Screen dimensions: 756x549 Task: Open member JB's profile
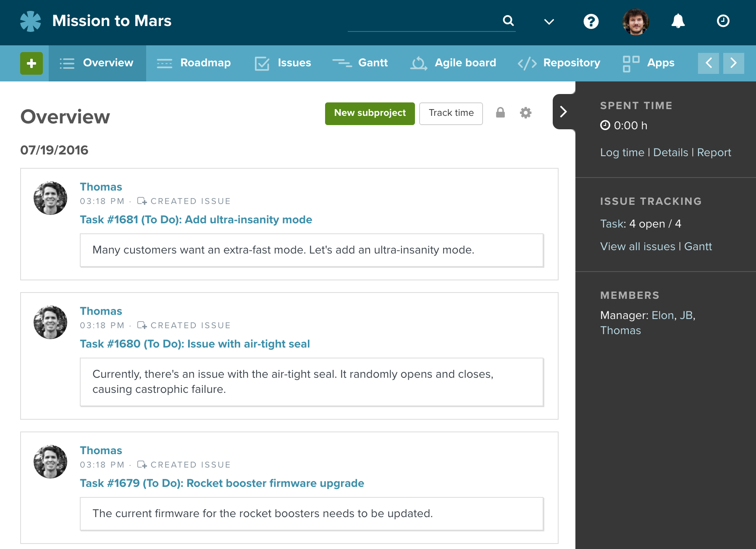[x=686, y=315]
